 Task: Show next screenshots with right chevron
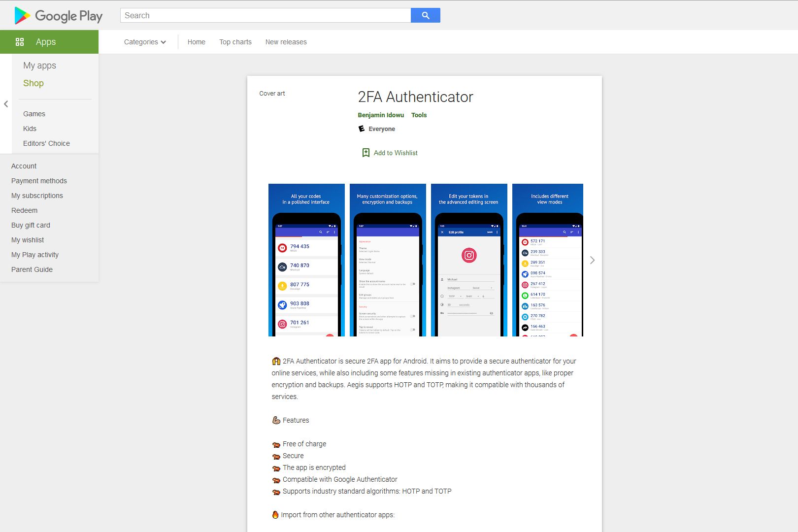tap(592, 260)
